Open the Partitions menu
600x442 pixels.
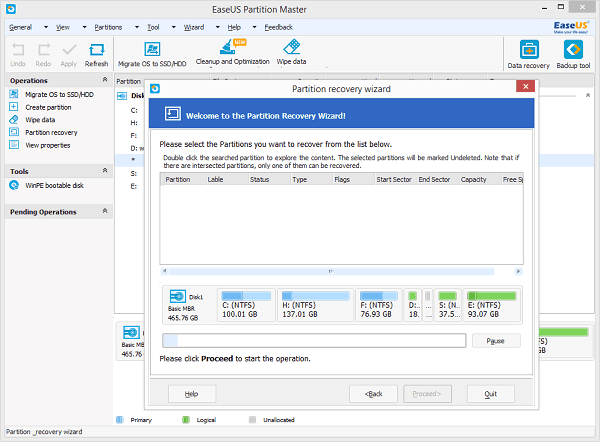(x=108, y=27)
